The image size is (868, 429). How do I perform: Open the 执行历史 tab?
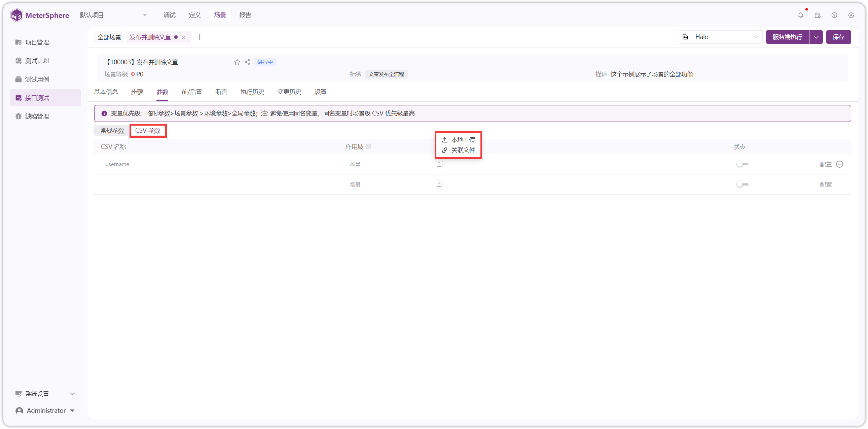[x=252, y=92]
